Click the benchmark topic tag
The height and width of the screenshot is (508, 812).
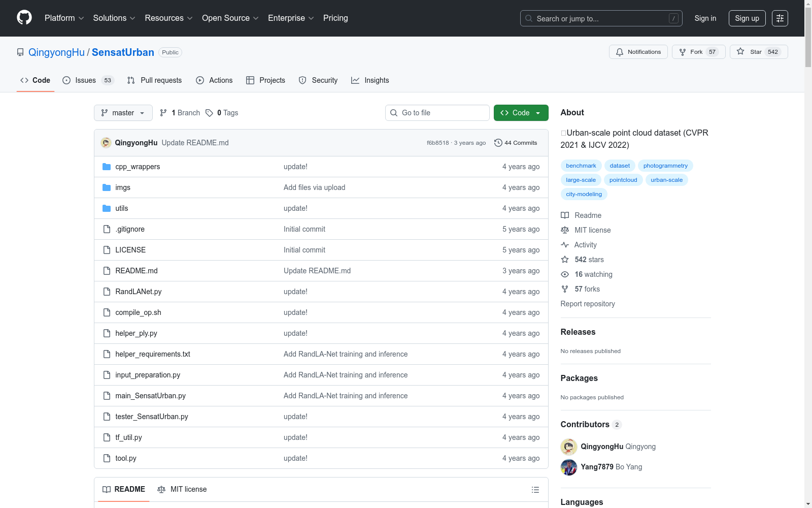click(581, 166)
